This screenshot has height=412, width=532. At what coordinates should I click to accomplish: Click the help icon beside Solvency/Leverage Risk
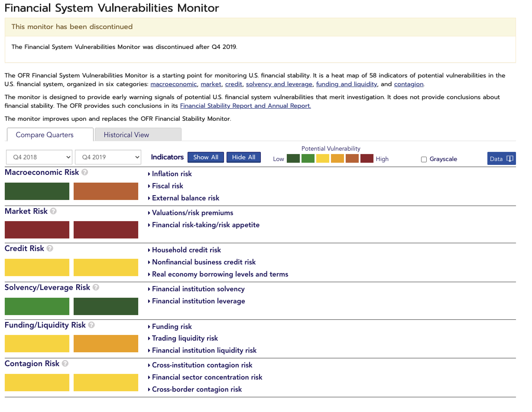point(95,287)
